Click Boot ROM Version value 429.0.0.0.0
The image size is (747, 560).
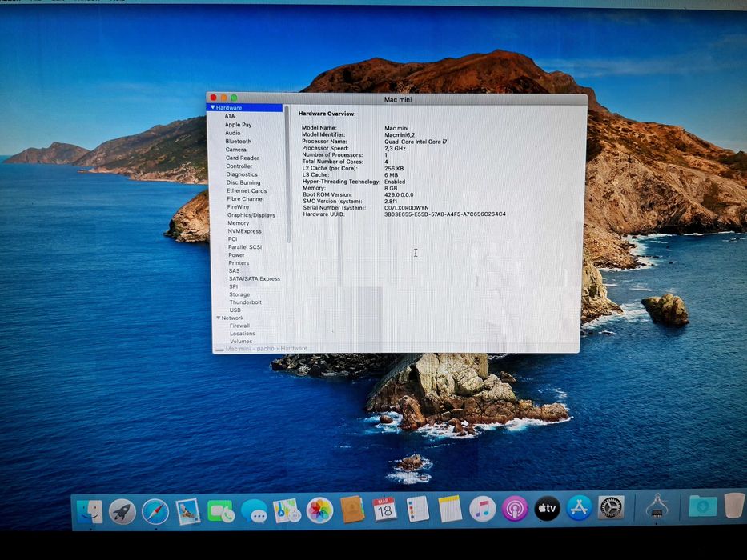coord(399,194)
